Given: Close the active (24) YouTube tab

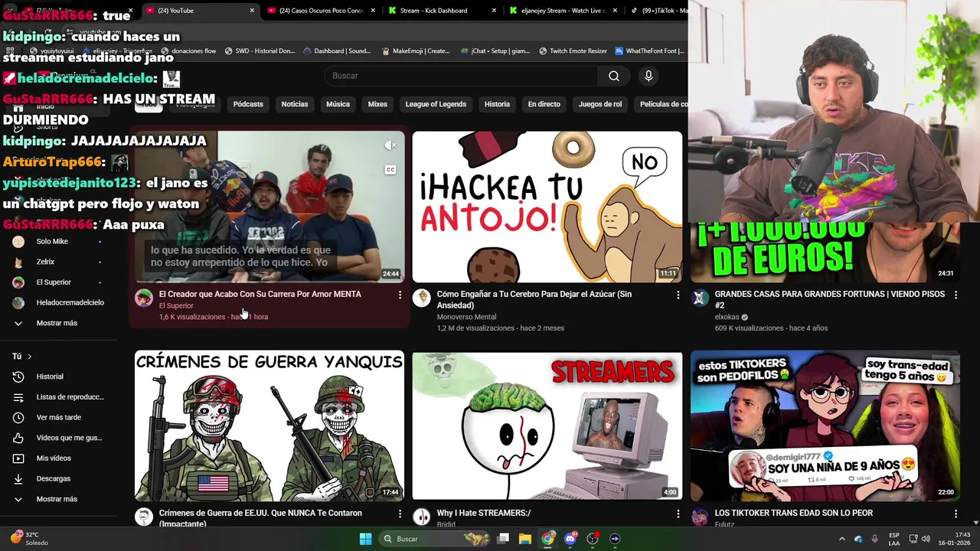Looking at the screenshot, I should coord(252,11).
